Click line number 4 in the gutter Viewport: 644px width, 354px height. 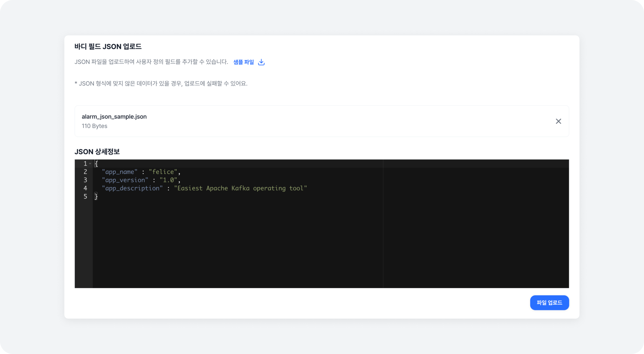point(85,188)
